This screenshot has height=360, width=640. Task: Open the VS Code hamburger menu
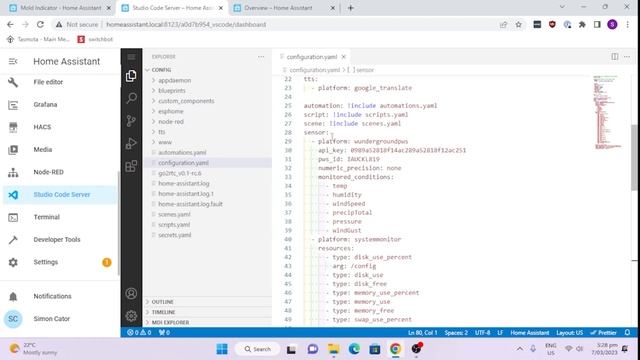click(131, 57)
